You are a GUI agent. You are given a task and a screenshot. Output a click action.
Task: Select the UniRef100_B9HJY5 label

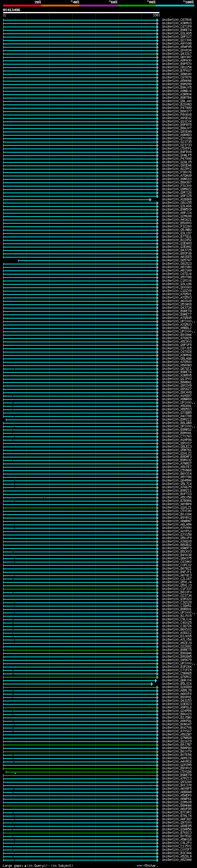pyautogui.click(x=177, y=88)
